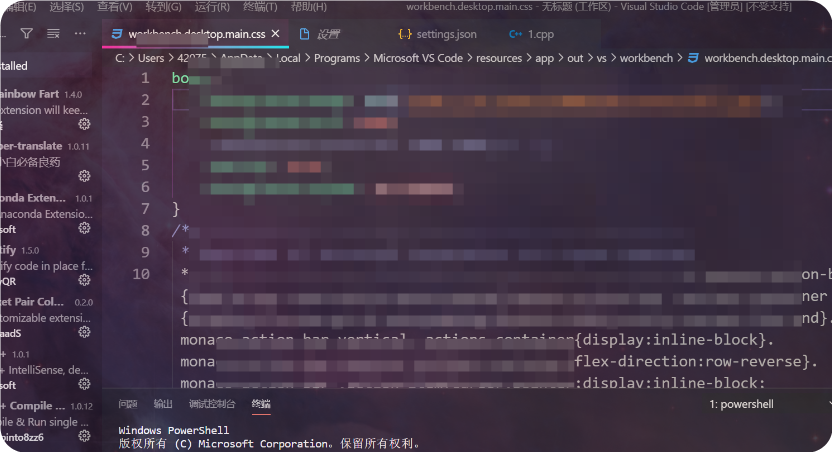Switch to the 输出 output panel tab

click(163, 404)
